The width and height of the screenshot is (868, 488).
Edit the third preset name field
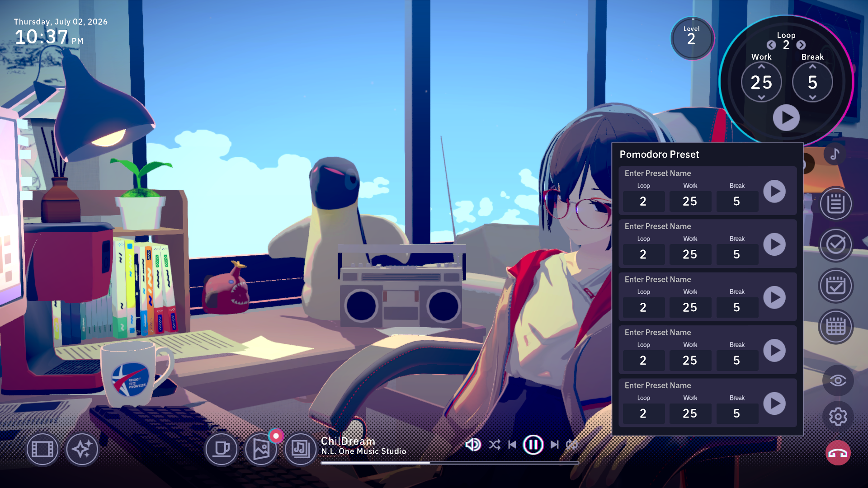[x=658, y=280]
